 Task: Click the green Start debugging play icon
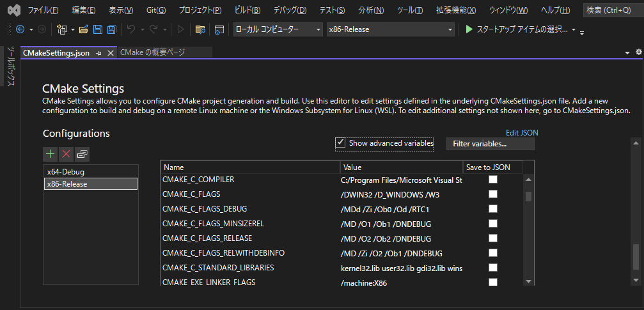(x=469, y=29)
